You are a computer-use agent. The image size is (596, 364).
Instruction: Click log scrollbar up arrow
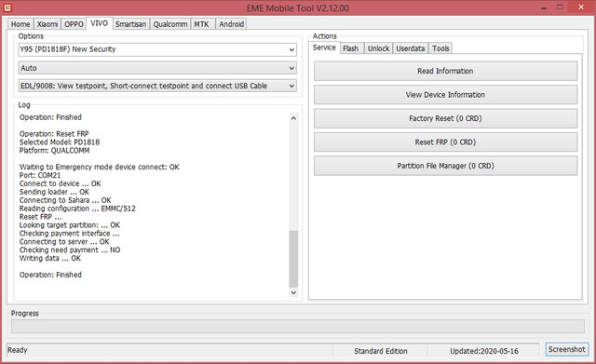[293, 118]
